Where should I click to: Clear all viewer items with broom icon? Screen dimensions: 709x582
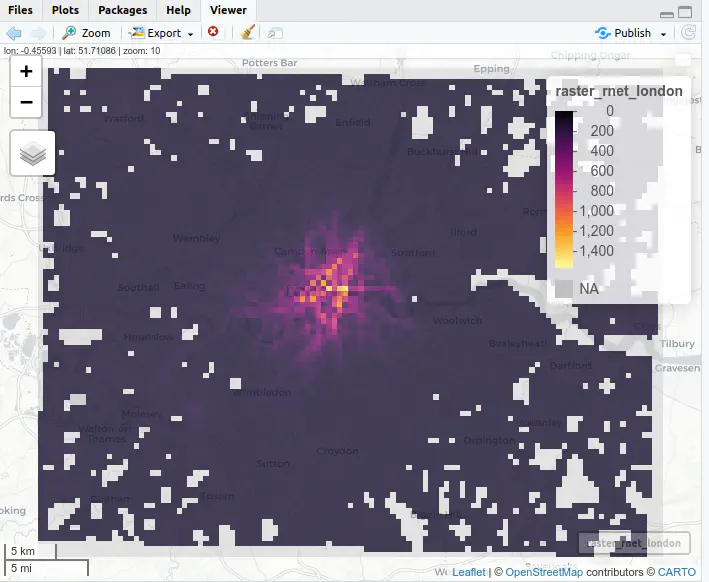pos(247,32)
